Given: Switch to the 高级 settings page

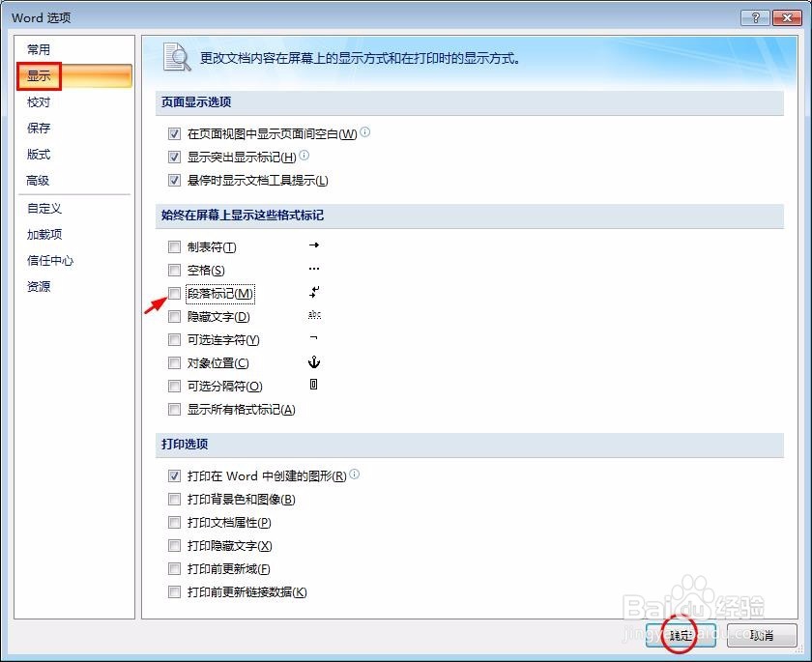Looking at the screenshot, I should coord(39,180).
